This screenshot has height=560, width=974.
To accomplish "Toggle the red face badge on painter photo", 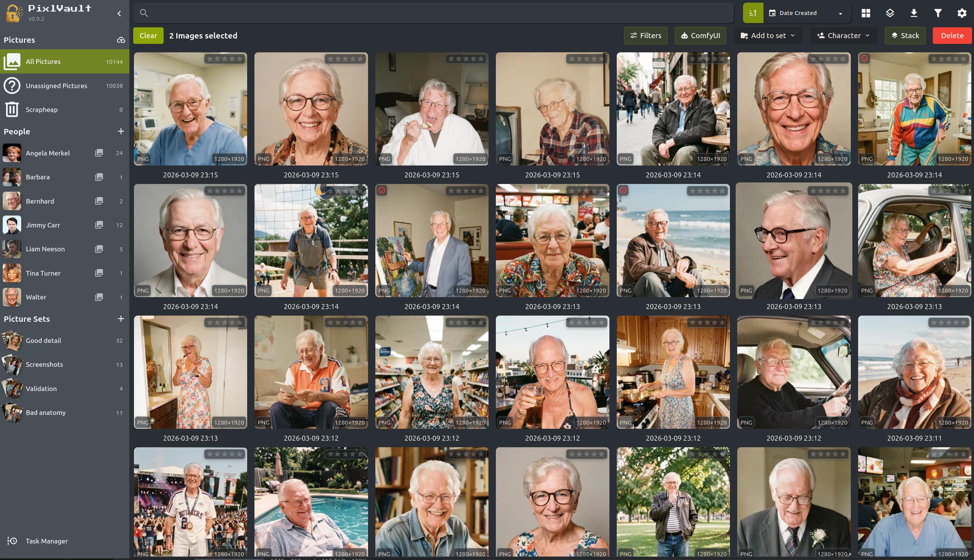I will pos(382,190).
